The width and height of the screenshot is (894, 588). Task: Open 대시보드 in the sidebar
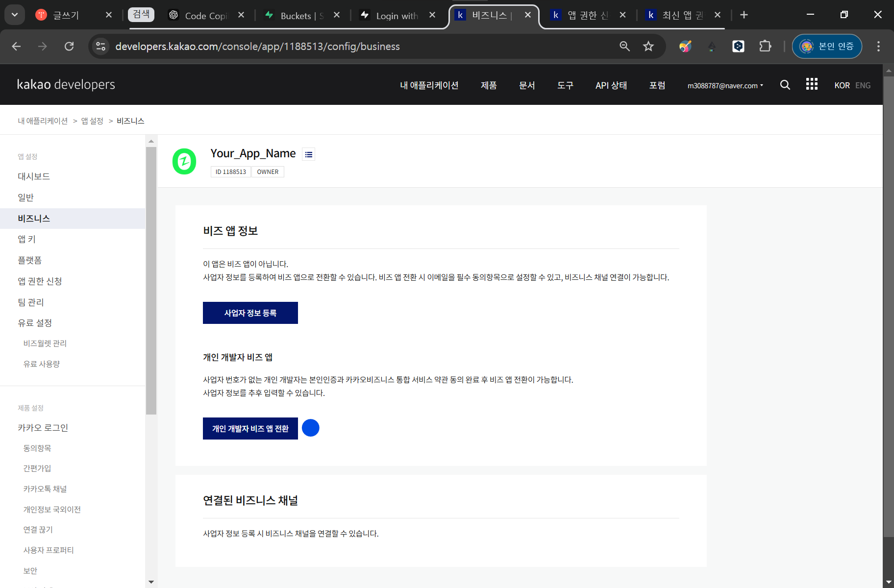(34, 176)
